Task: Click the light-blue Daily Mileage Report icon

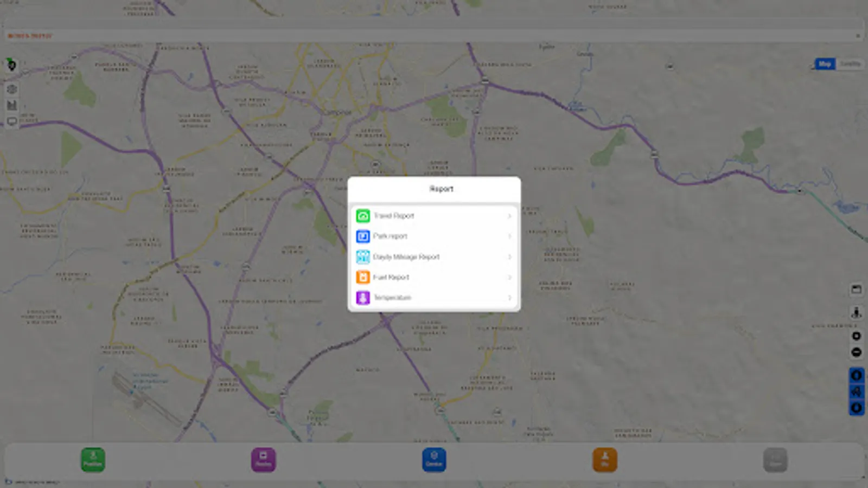Action: tap(363, 257)
